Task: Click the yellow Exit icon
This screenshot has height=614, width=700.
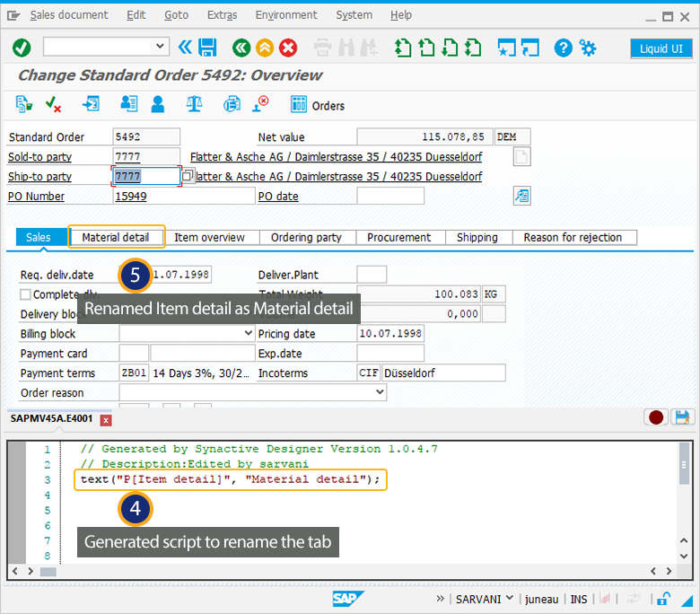Action: coord(265,48)
